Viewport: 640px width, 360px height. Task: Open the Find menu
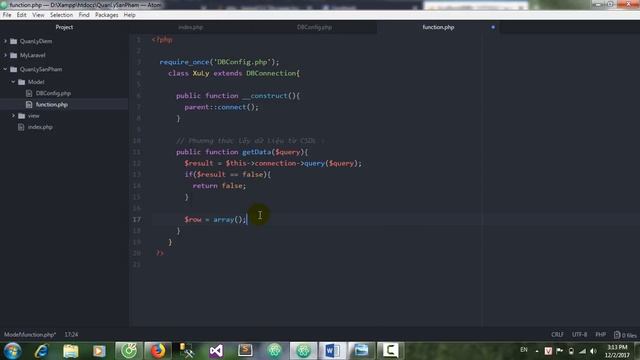(x=84, y=15)
